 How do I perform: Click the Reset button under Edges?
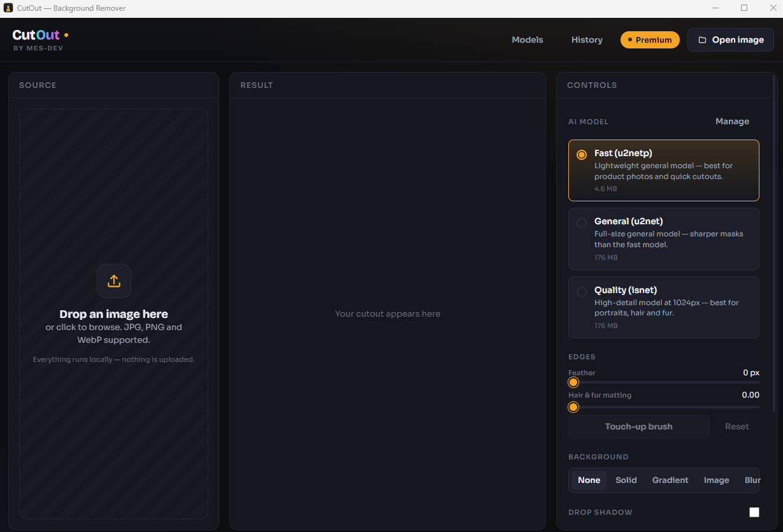click(x=737, y=426)
